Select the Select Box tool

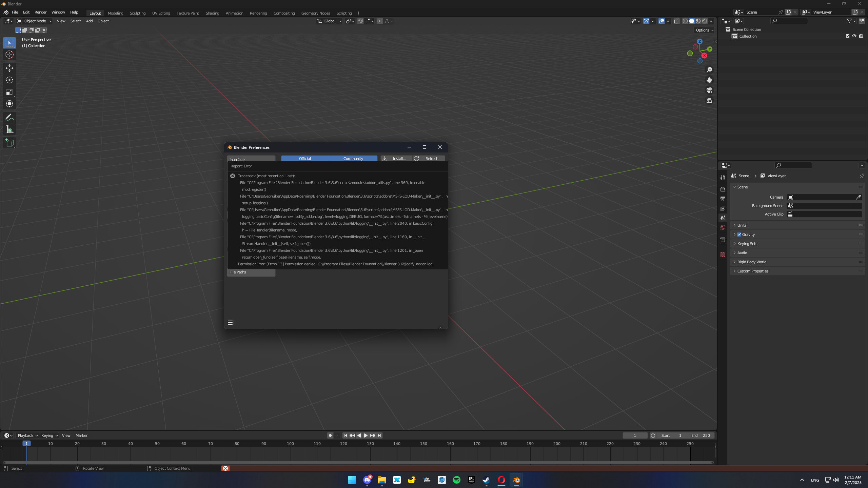[9, 43]
